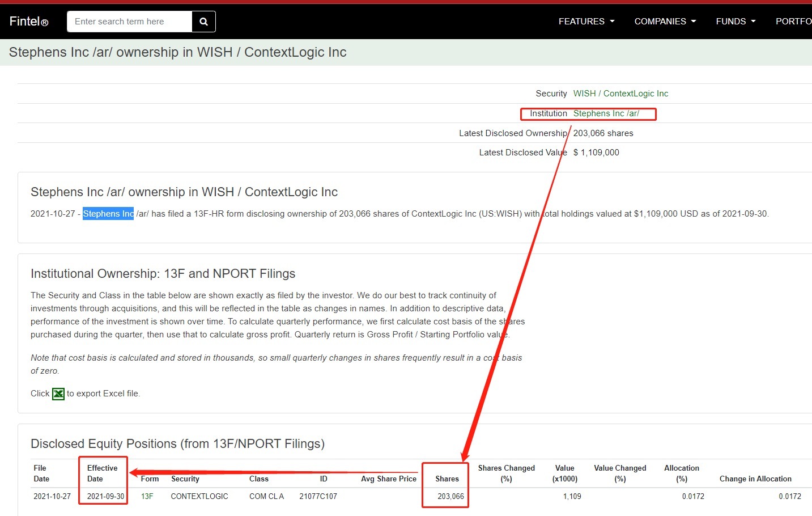Image resolution: width=812 pixels, height=516 pixels.
Task: Select the COM CL A class cell
Action: pos(266,496)
